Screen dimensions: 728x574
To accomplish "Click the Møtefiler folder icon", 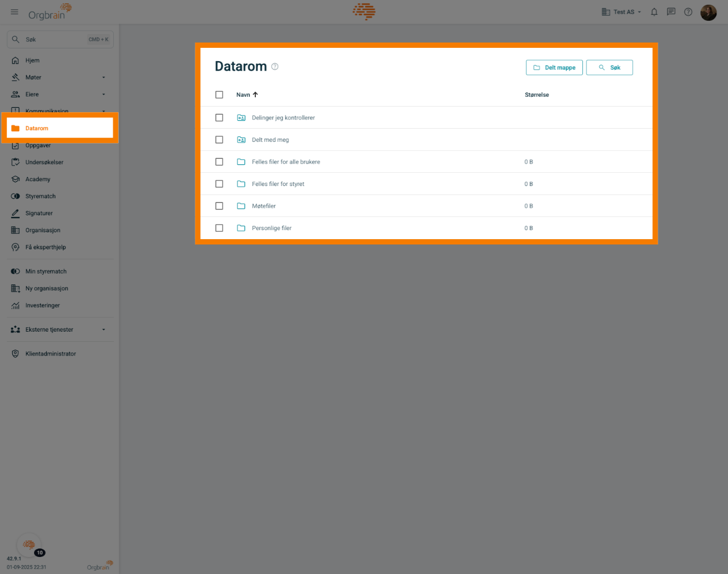I will 241,206.
